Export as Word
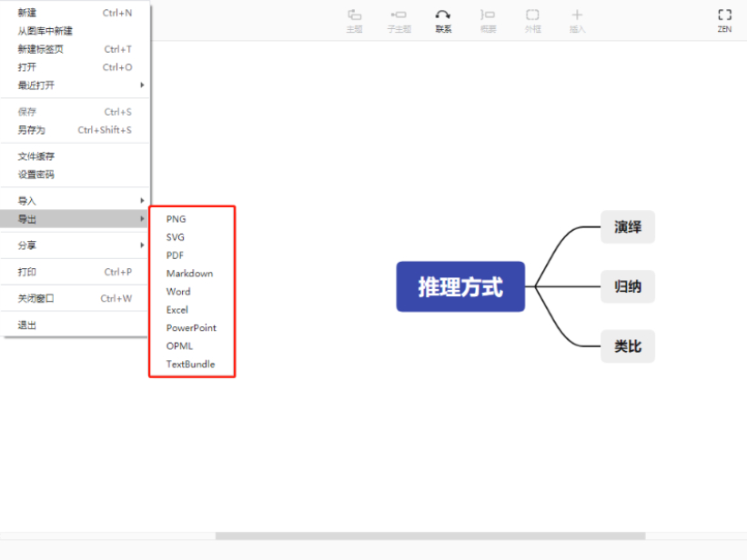 [192, 292]
